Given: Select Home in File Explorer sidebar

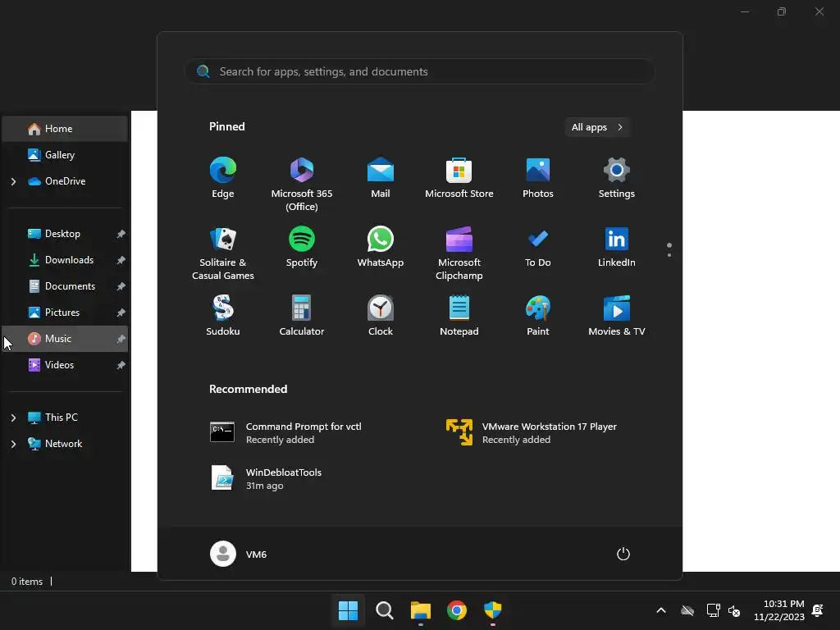Looking at the screenshot, I should [x=65, y=129].
